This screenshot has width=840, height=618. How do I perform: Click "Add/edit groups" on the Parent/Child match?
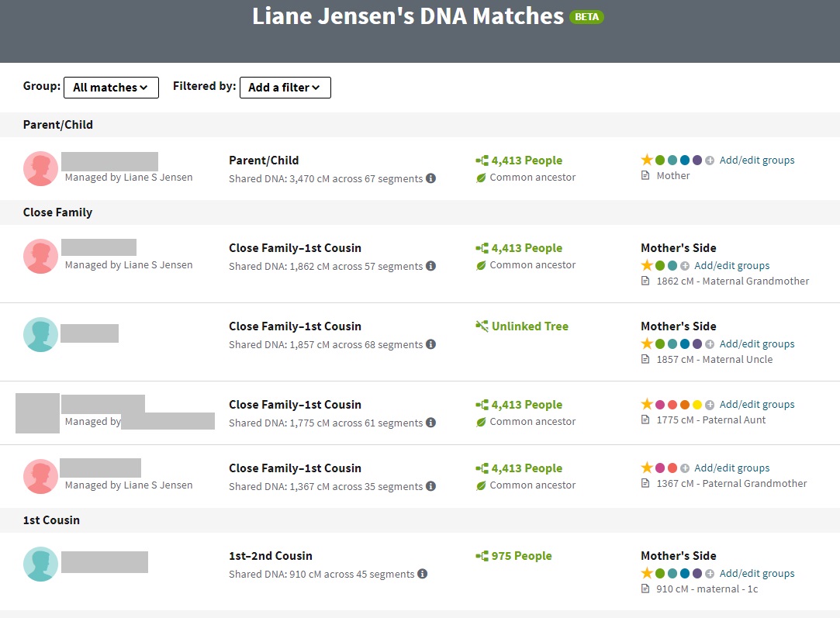point(757,160)
